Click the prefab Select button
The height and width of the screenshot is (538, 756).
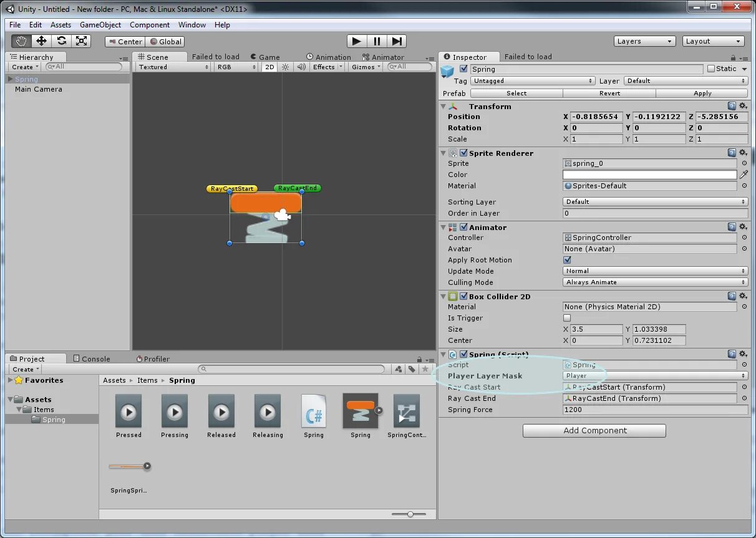point(516,93)
